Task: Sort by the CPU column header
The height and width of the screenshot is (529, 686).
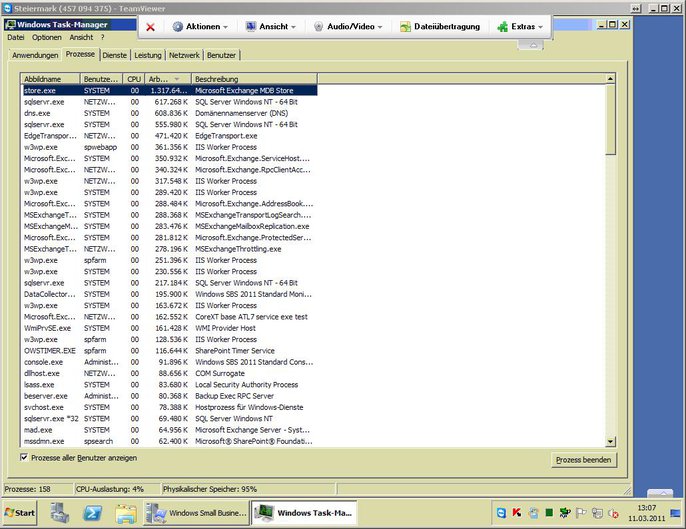Action: pyautogui.click(x=134, y=79)
